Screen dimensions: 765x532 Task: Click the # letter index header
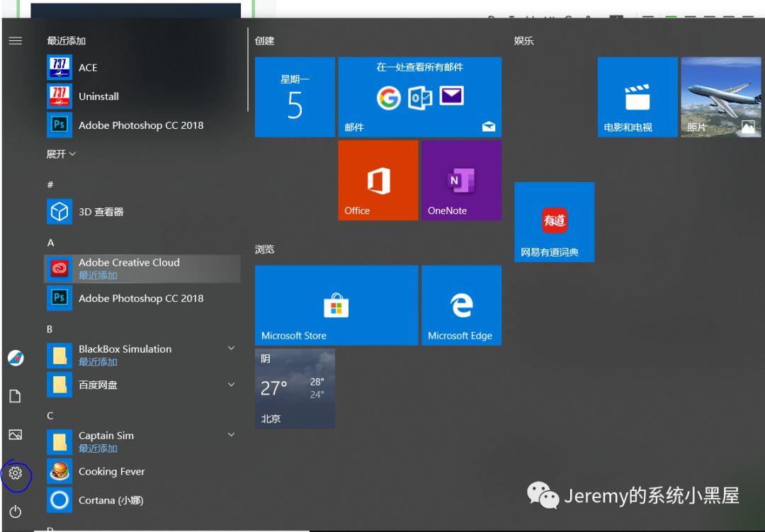pyautogui.click(x=50, y=184)
